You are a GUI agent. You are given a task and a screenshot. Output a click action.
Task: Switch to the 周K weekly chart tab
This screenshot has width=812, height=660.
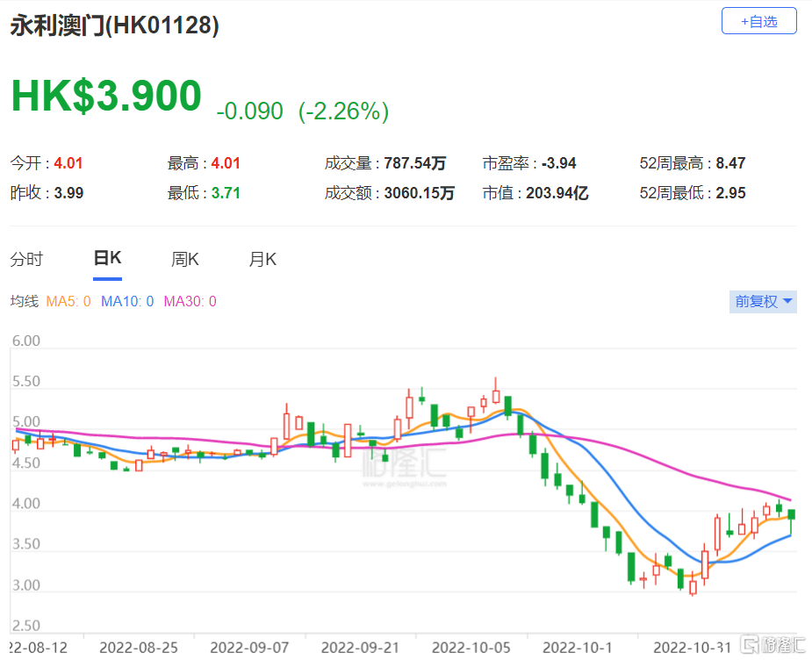(185, 259)
